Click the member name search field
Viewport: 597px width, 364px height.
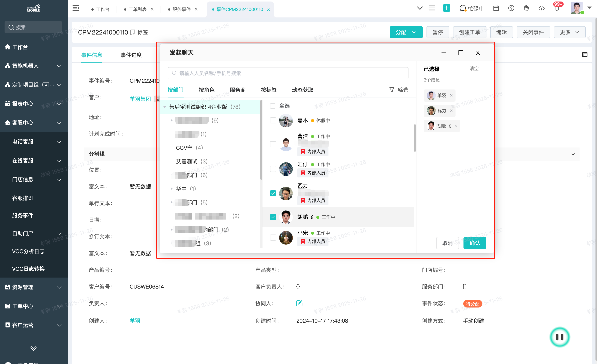click(x=288, y=73)
